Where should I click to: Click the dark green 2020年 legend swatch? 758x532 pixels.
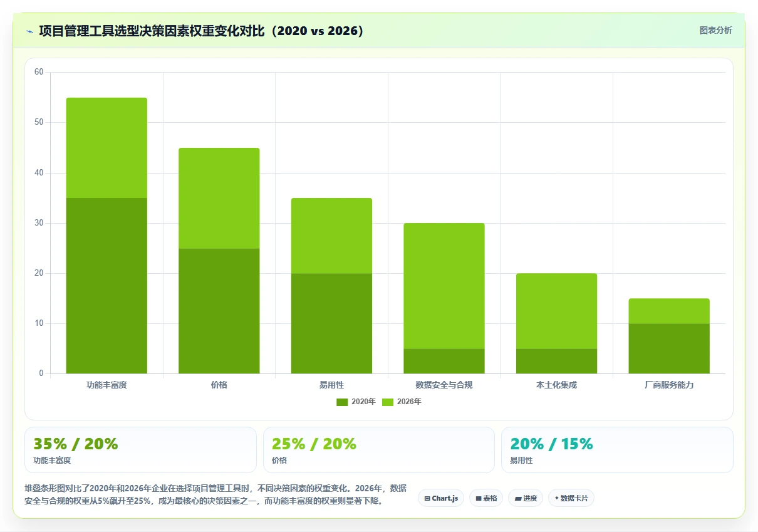pyautogui.click(x=342, y=402)
